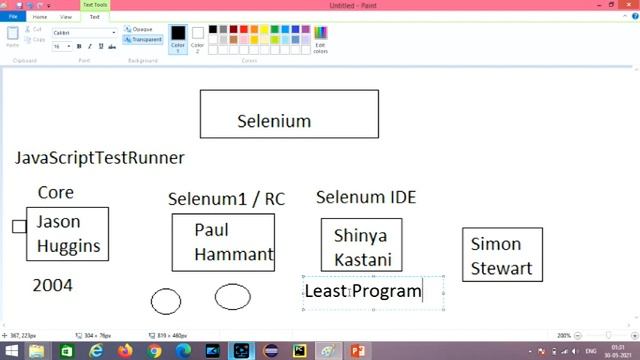Switch to the View ribbon tab
The width and height of the screenshot is (640, 360).
point(66,17)
